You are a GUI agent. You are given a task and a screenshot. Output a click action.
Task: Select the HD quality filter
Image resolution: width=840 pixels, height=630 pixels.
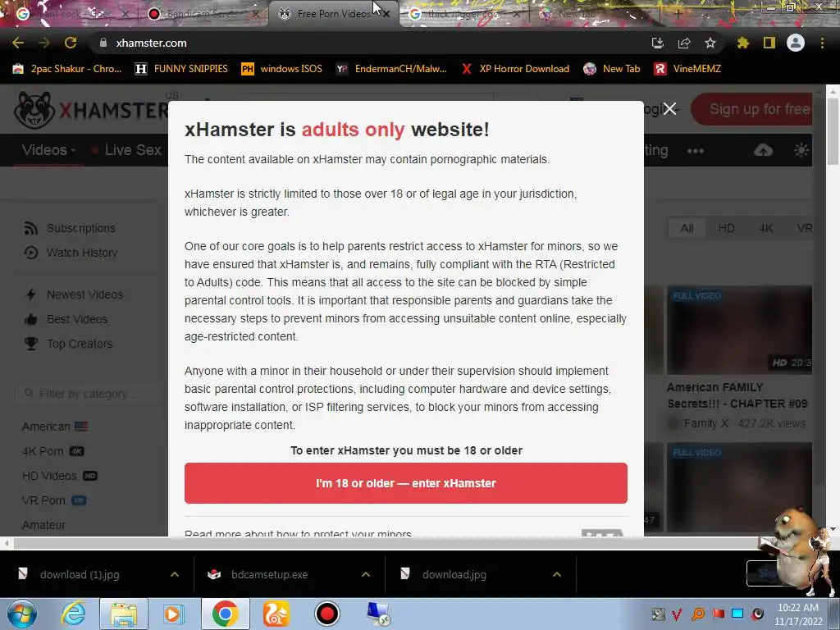(726, 228)
